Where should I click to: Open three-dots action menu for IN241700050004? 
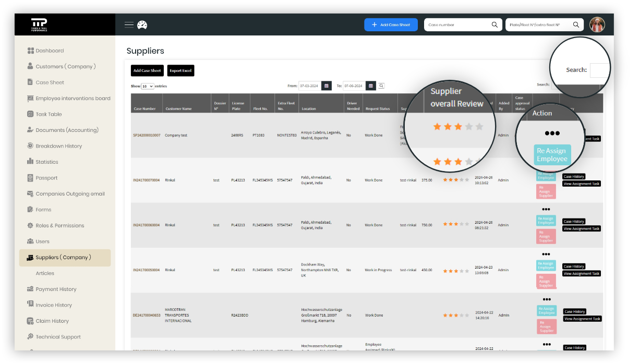(546, 254)
